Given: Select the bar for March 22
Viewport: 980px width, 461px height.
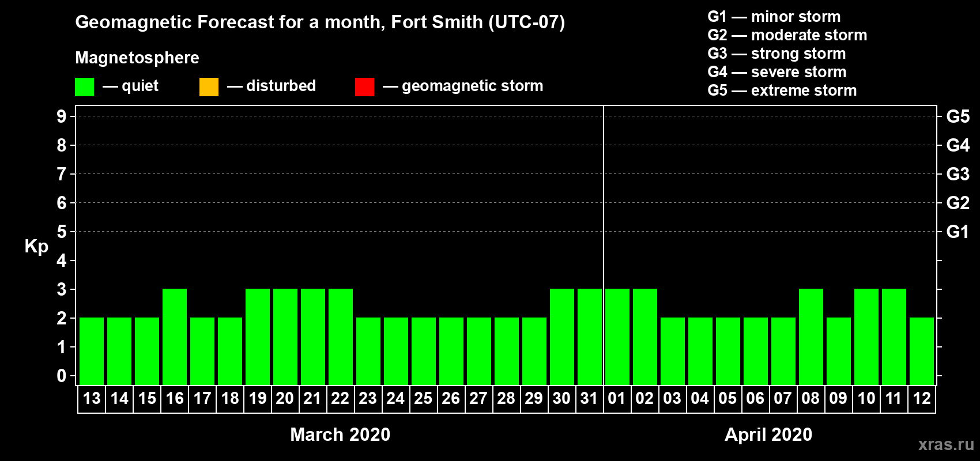Looking at the screenshot, I should point(341,337).
